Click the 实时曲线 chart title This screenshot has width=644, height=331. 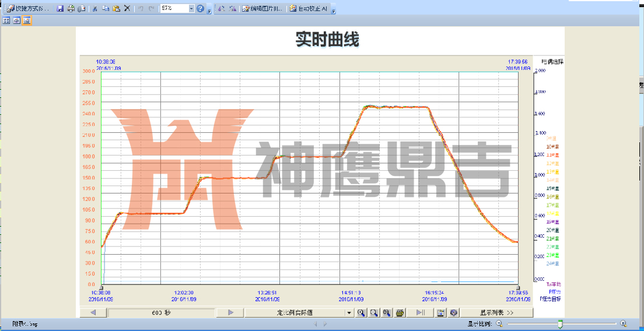[x=327, y=40]
